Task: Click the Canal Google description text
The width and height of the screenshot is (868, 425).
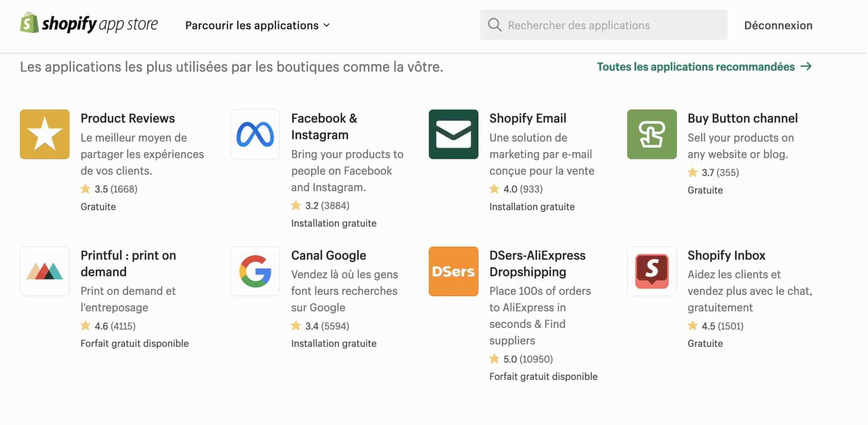Action: [344, 291]
